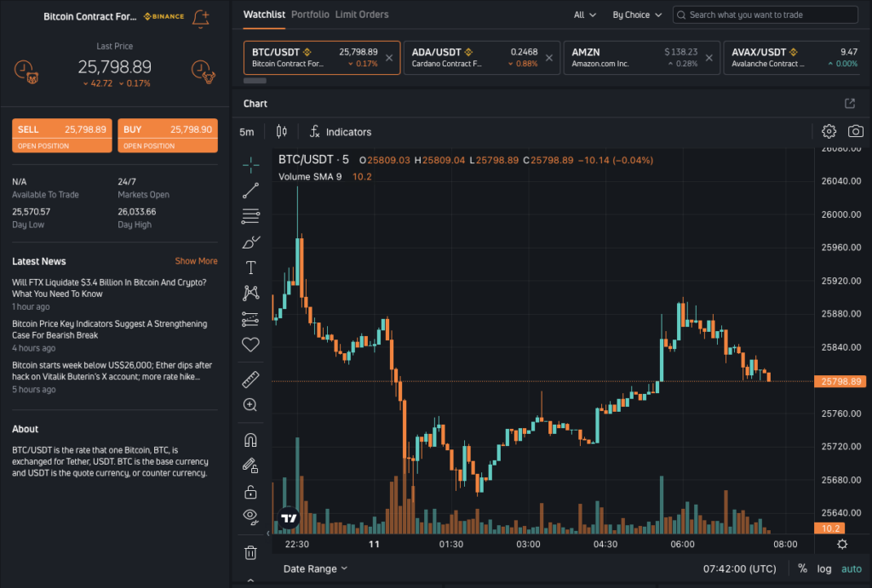The height and width of the screenshot is (588, 872).
Task: Open the Limit Orders tab
Action: (361, 14)
